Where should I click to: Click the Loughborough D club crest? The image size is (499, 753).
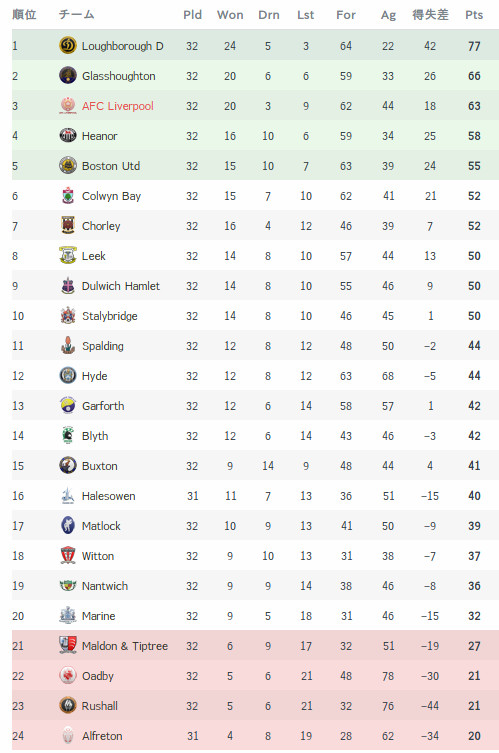(x=68, y=46)
